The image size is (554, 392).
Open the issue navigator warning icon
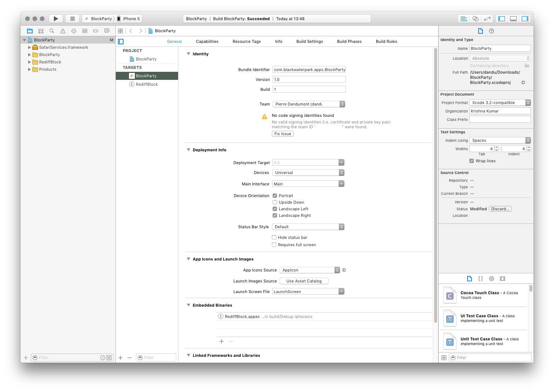(x=63, y=31)
